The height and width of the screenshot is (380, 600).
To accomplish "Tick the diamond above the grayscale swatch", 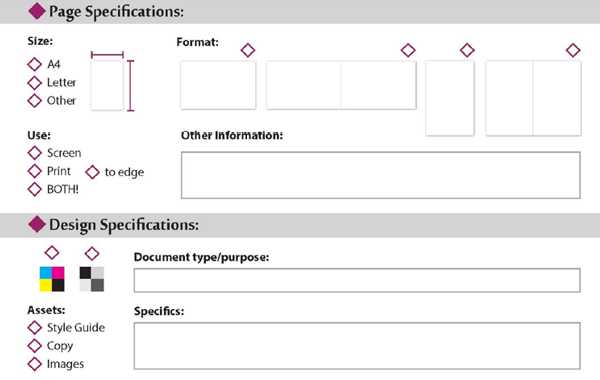I will [x=92, y=253].
